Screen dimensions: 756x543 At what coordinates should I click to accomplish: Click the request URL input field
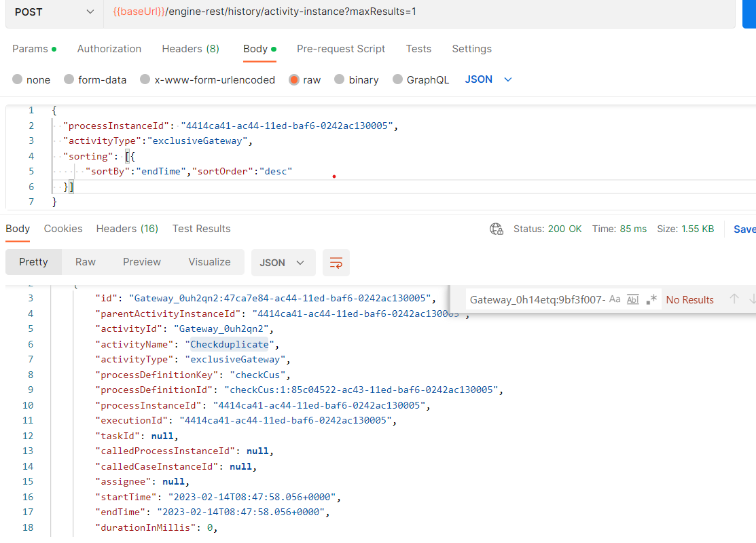coord(419,12)
